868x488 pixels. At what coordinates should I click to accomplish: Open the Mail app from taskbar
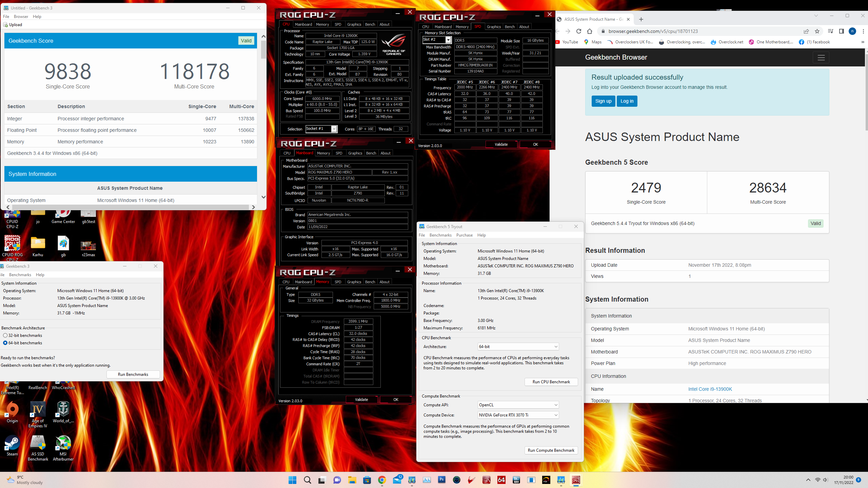397,480
